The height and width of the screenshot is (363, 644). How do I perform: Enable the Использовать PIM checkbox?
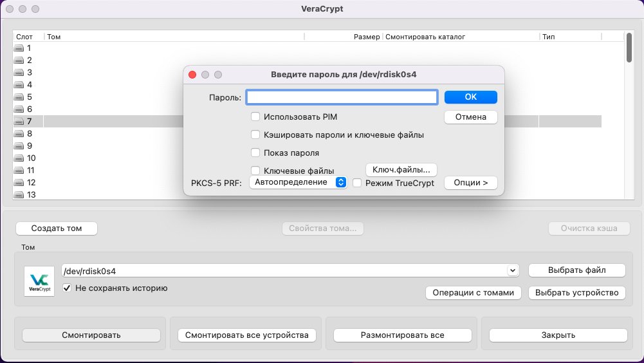[x=255, y=116]
